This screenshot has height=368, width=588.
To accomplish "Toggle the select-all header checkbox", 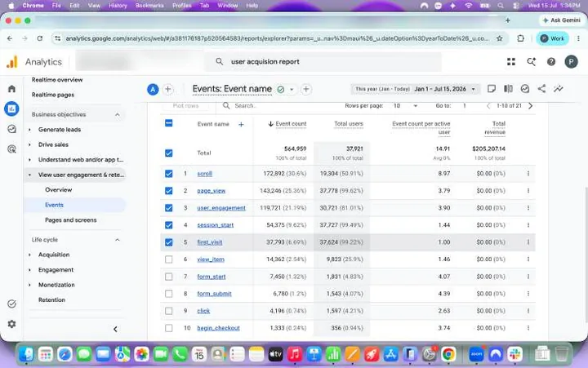I will pyautogui.click(x=169, y=123).
